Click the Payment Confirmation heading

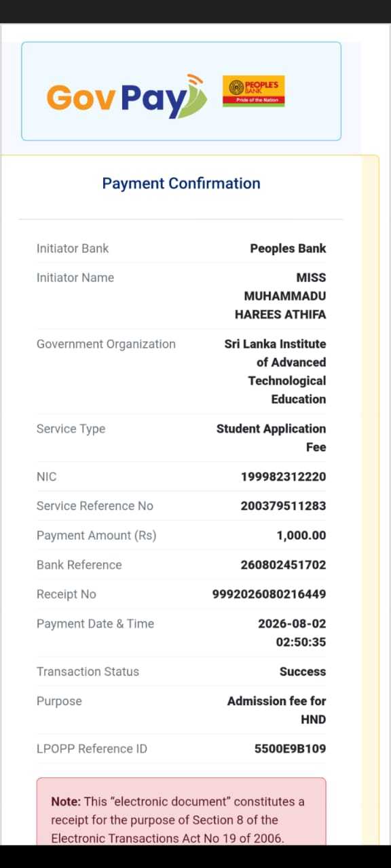[181, 183]
